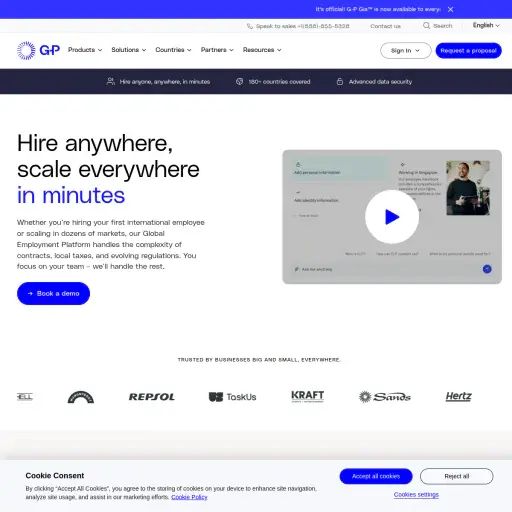512x512 pixels.
Task: Dismiss the top announcement banner
Action: 450,9
